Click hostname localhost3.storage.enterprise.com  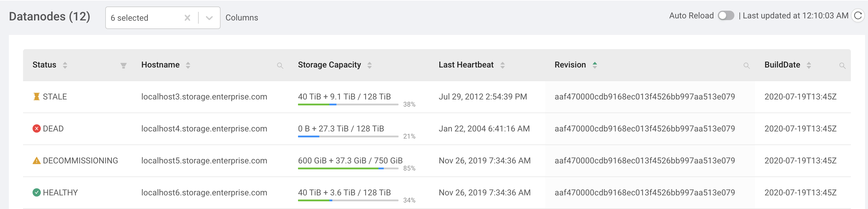click(x=204, y=97)
